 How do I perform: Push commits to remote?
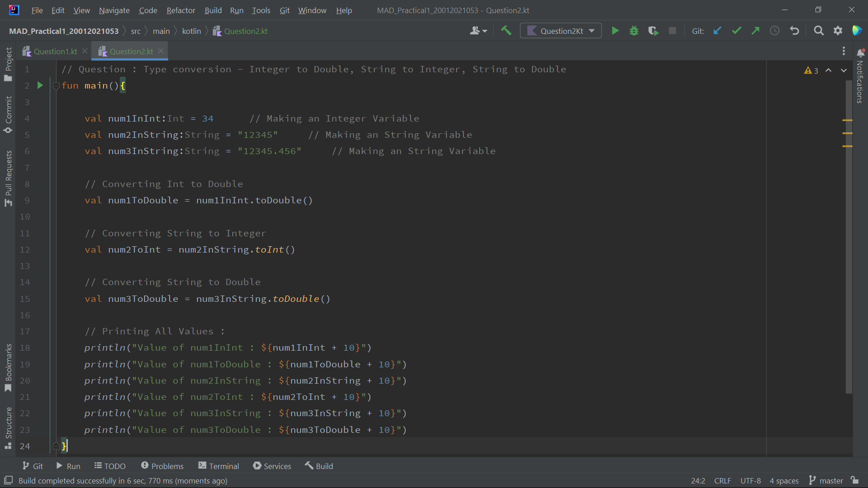coord(755,31)
